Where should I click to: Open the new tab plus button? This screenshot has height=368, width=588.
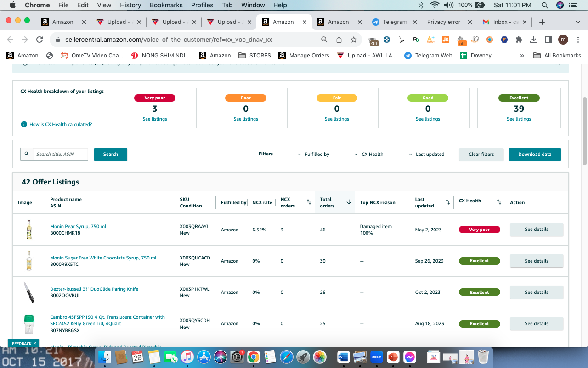tap(542, 22)
